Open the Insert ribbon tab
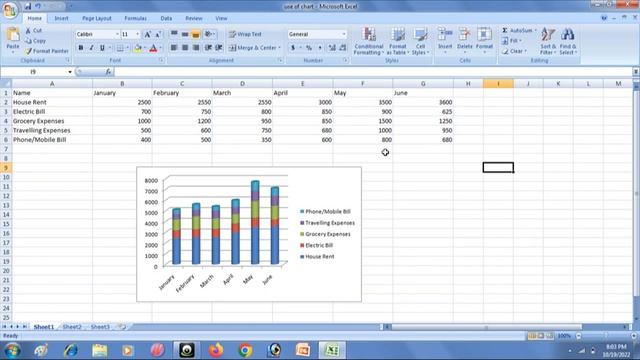Screen dimensions: 640x360 click(61, 18)
